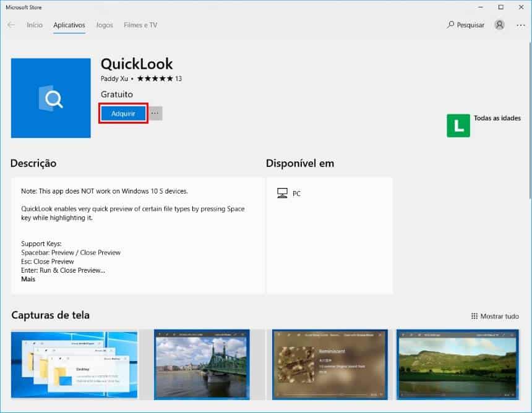This screenshot has height=413, width=532.
Task: Open the Filmes e TV tab
Action: click(x=140, y=25)
